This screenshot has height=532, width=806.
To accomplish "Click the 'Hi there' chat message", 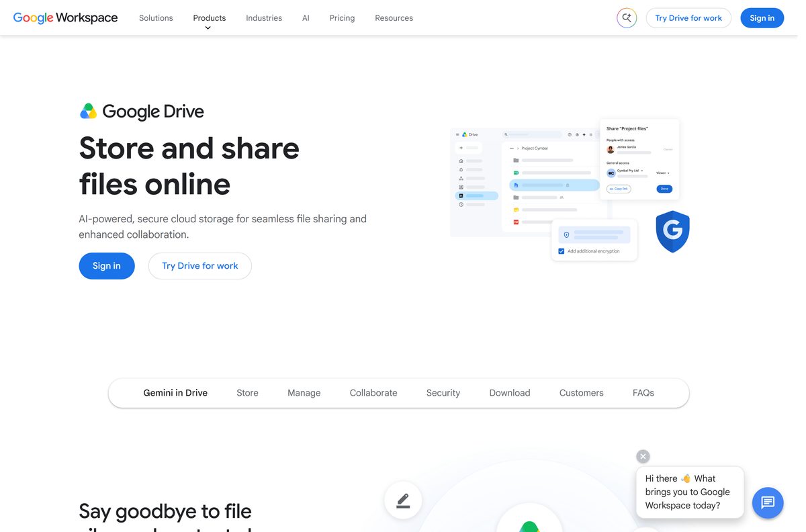I will pos(690,492).
